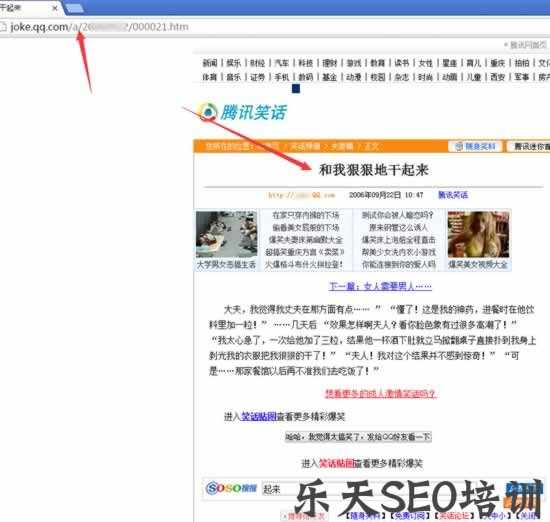The width and height of the screenshot is (550, 522).
Task: Click the 2006年09月22日 10:47 date text
Action: coord(386,195)
